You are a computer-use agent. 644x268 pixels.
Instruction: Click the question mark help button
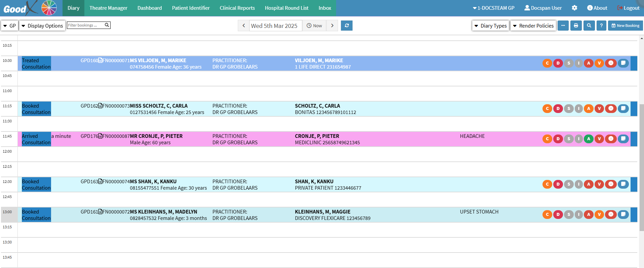[601, 26]
